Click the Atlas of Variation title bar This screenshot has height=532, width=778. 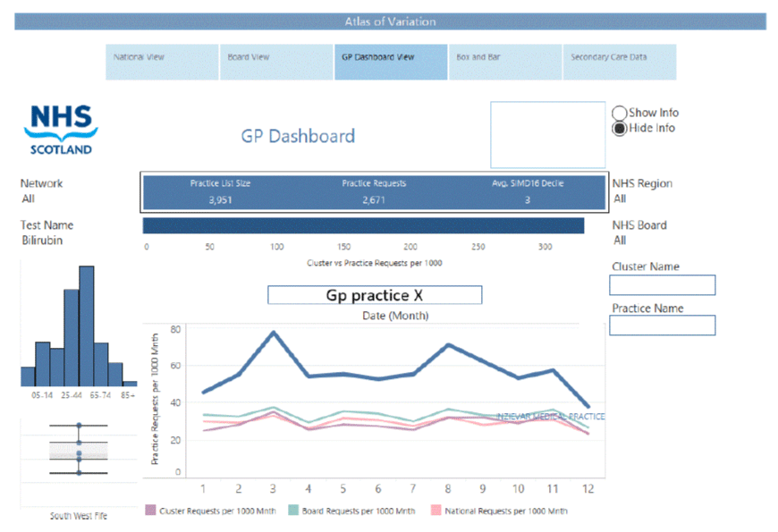click(390, 21)
